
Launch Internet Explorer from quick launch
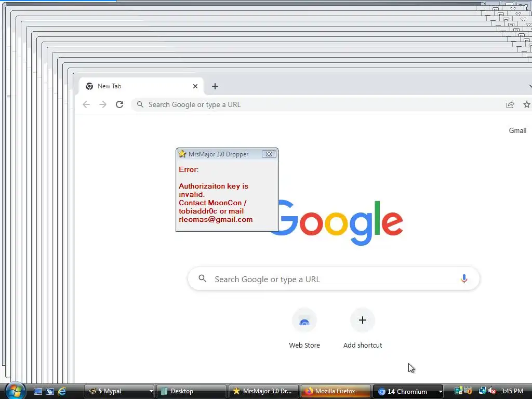pos(62,391)
